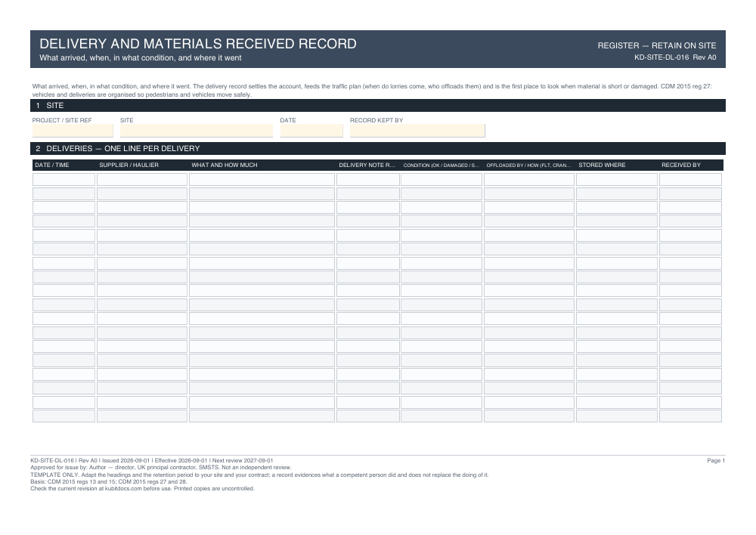Click the 'RECEIVED BY' column header
The width and height of the screenshot is (756, 535).
coord(681,165)
